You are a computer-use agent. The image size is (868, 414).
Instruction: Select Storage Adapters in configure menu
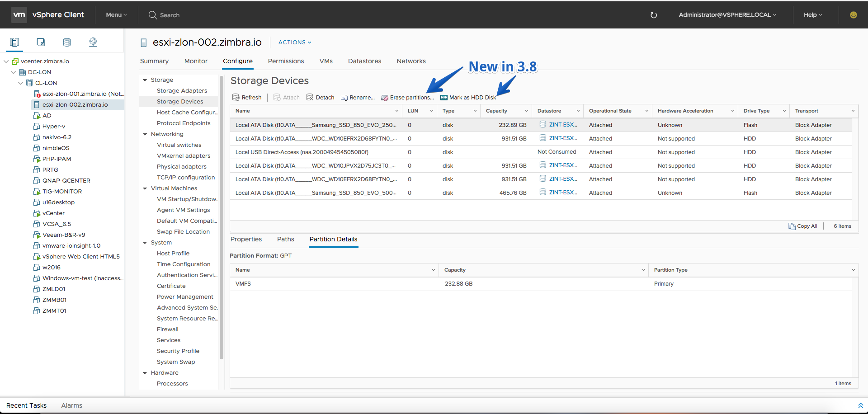tap(182, 91)
